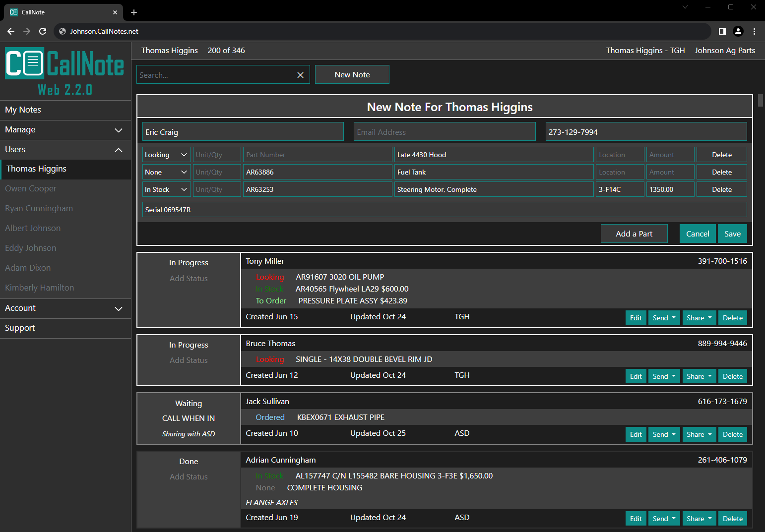This screenshot has width=765, height=532.
Task: Save the new note for Thomas Higgins
Action: click(x=732, y=233)
